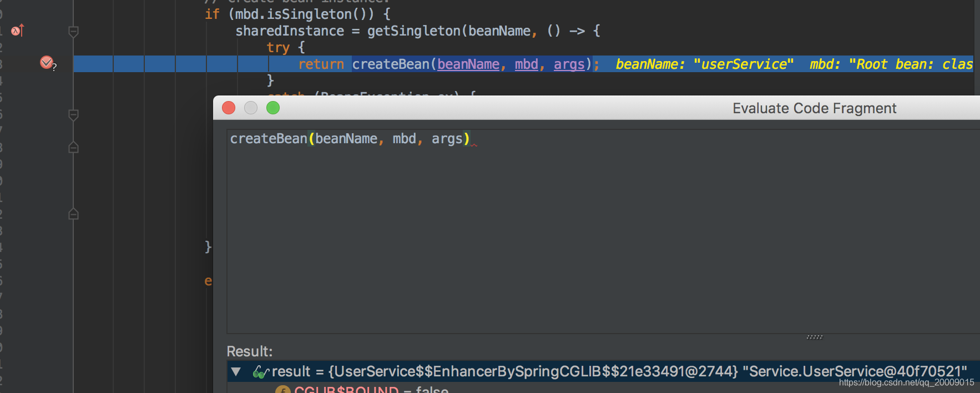This screenshot has width=980, height=393.
Task: Select the result row with UserService proxy
Action: (603, 371)
